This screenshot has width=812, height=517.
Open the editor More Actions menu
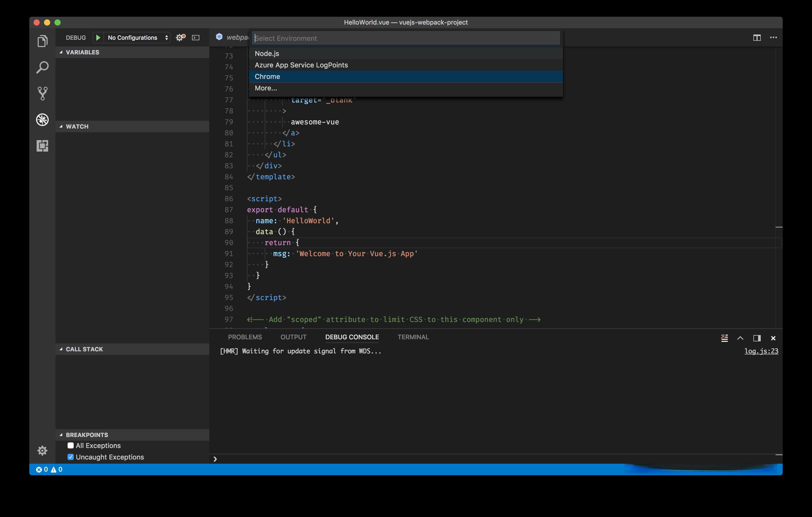773,38
